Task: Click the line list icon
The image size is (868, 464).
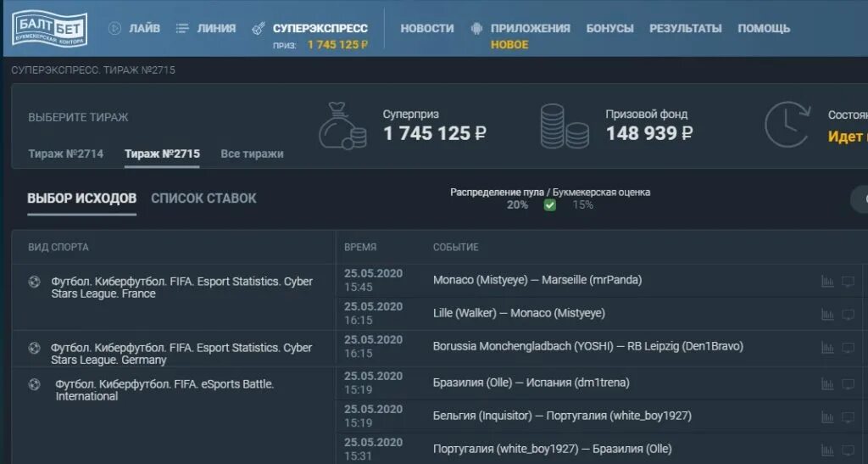Action: pos(182,28)
